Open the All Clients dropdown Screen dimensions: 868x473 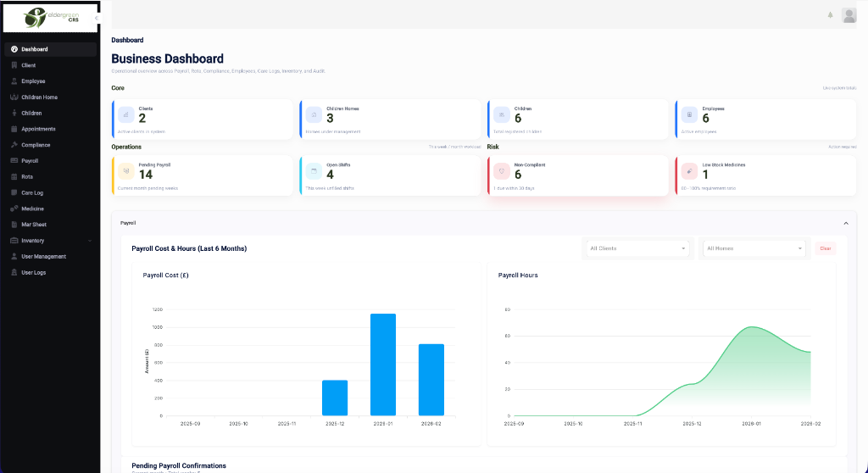tap(637, 248)
